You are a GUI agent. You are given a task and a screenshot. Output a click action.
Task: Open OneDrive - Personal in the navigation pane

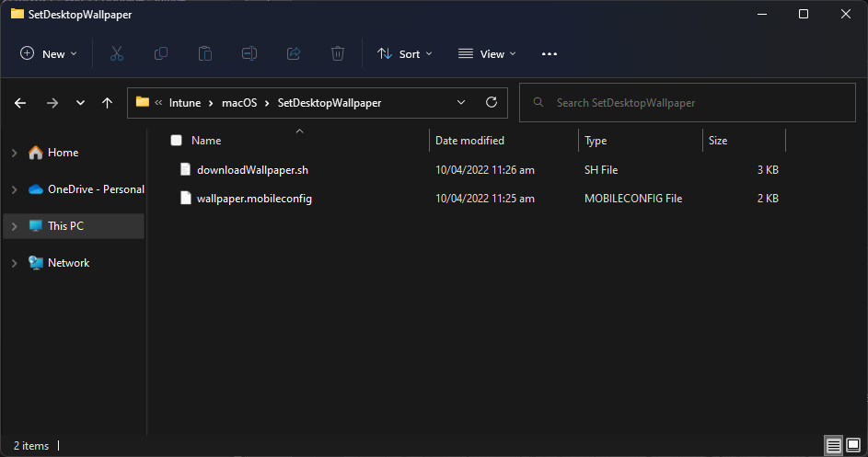pos(96,189)
